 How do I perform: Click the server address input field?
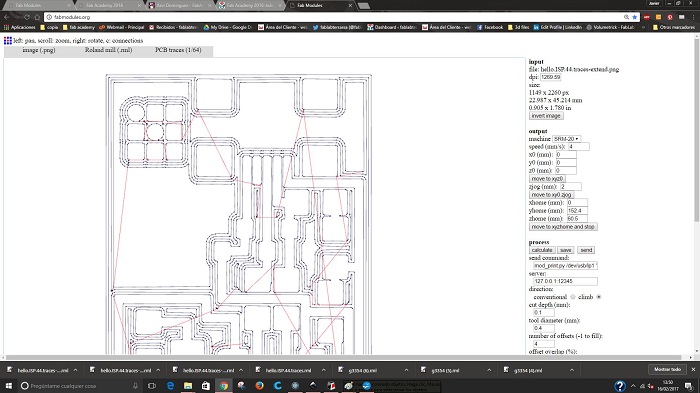pos(565,281)
